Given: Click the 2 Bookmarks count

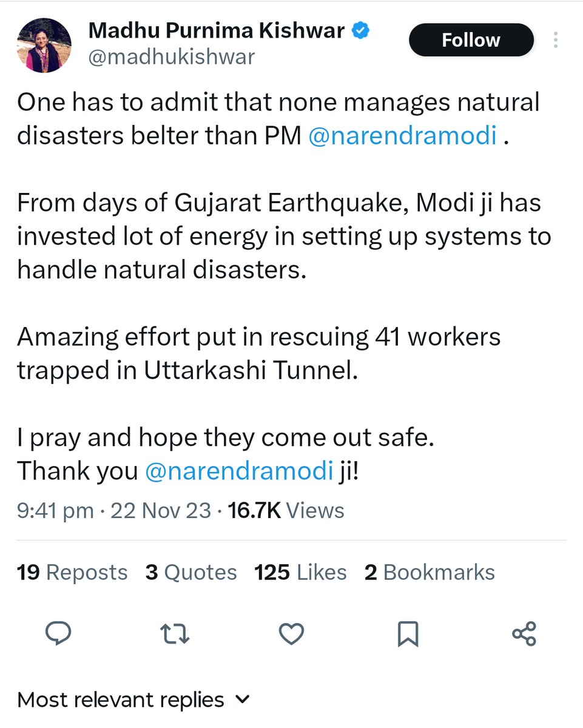Looking at the screenshot, I should (430, 572).
